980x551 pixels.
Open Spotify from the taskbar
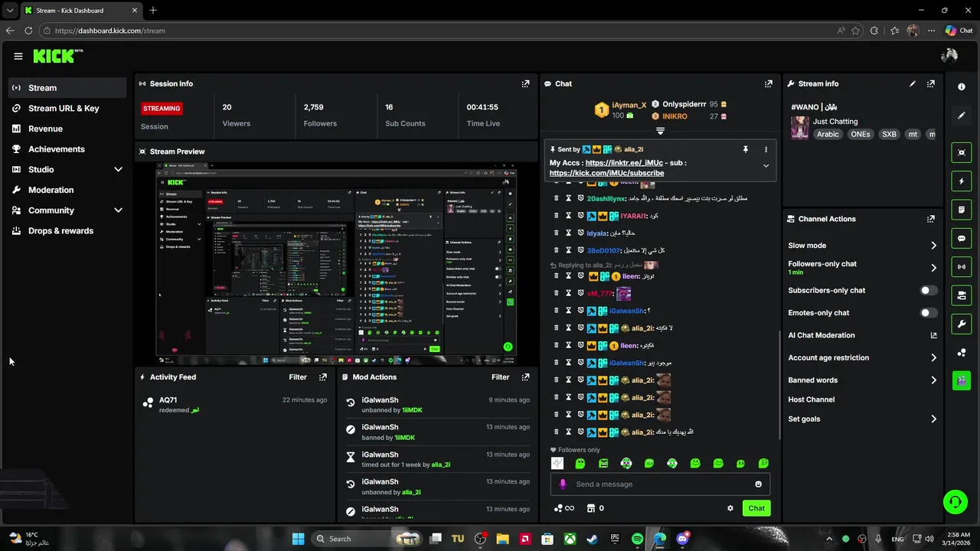pyautogui.click(x=638, y=539)
